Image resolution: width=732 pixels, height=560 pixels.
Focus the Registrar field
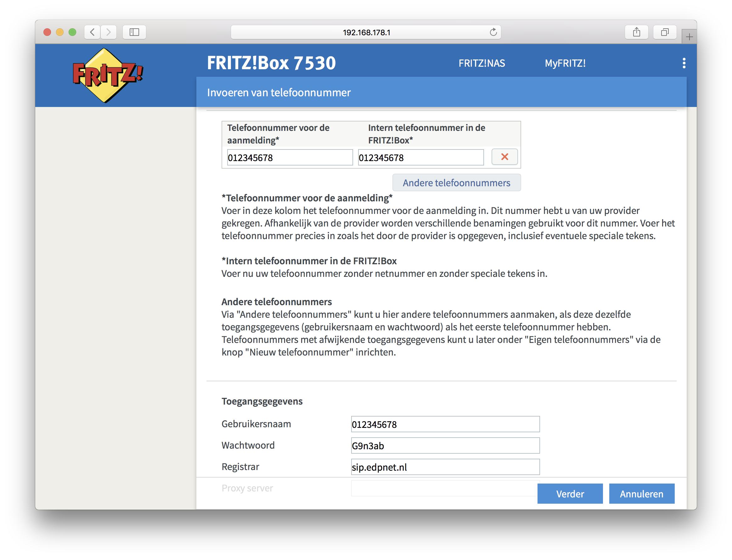(x=445, y=467)
